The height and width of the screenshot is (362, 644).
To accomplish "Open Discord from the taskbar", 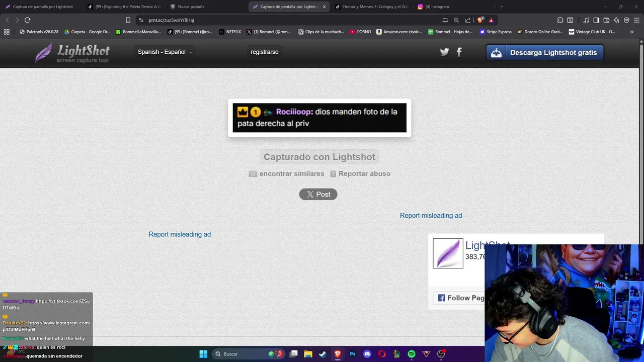I will click(x=367, y=354).
